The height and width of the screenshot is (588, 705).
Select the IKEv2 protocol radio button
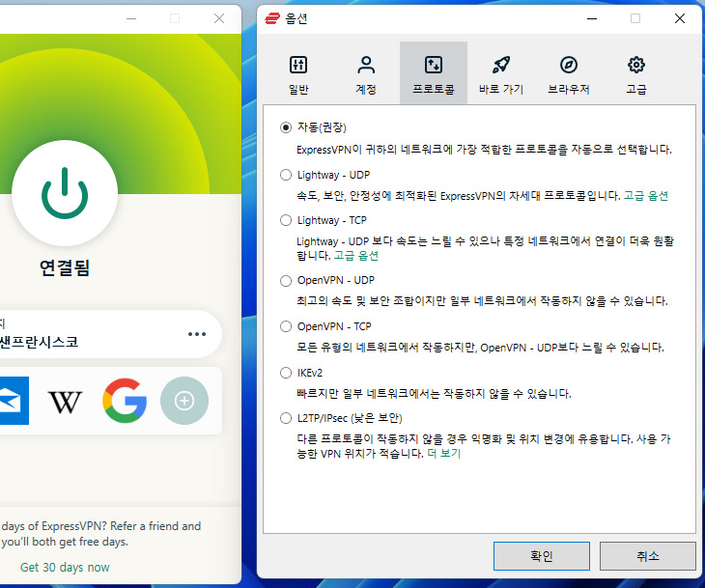pyautogui.click(x=286, y=373)
